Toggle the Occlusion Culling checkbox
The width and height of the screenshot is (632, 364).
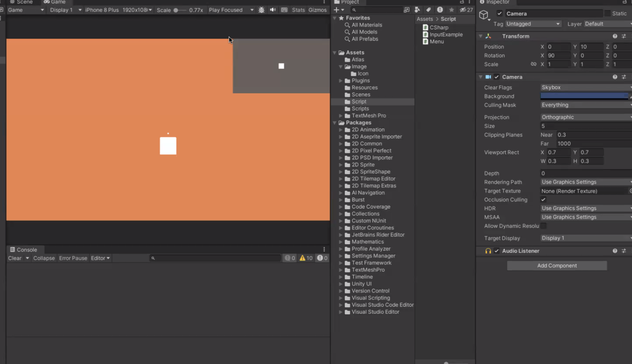543,200
